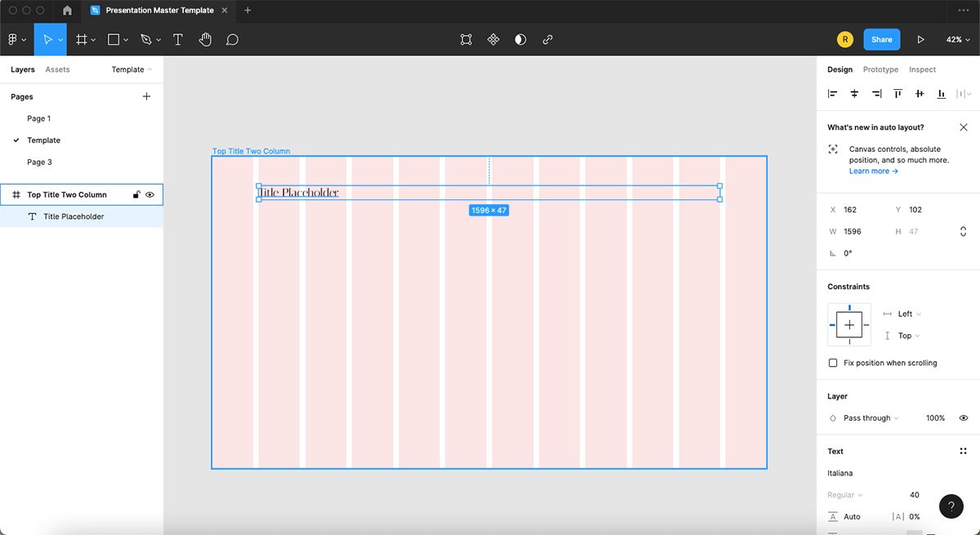Select the Text tool
Viewport: 980px width, 535px height.
tap(178, 38)
